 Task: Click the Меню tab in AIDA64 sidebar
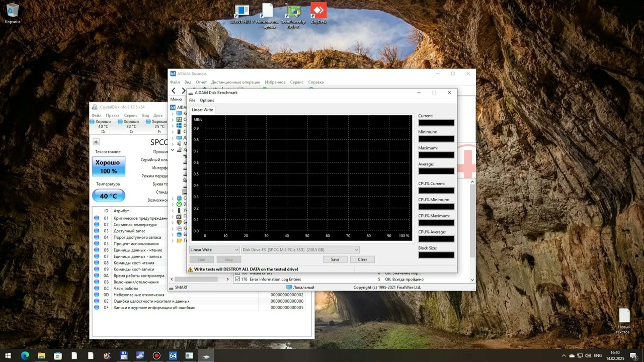176,99
